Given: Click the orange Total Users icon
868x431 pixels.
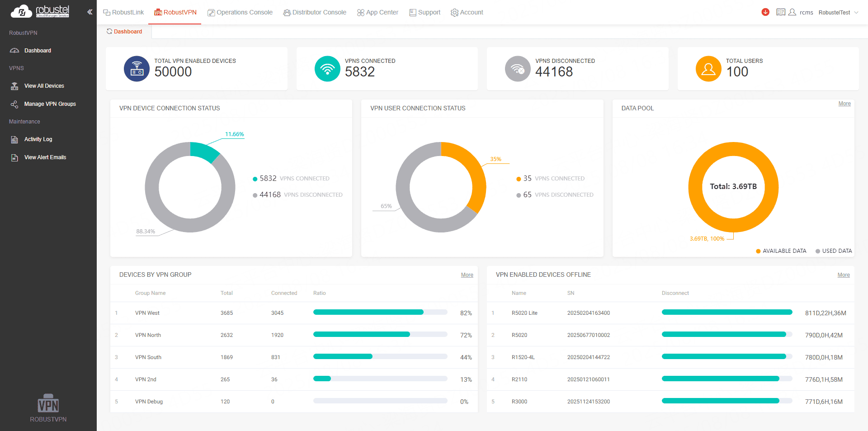Looking at the screenshot, I should coord(708,69).
